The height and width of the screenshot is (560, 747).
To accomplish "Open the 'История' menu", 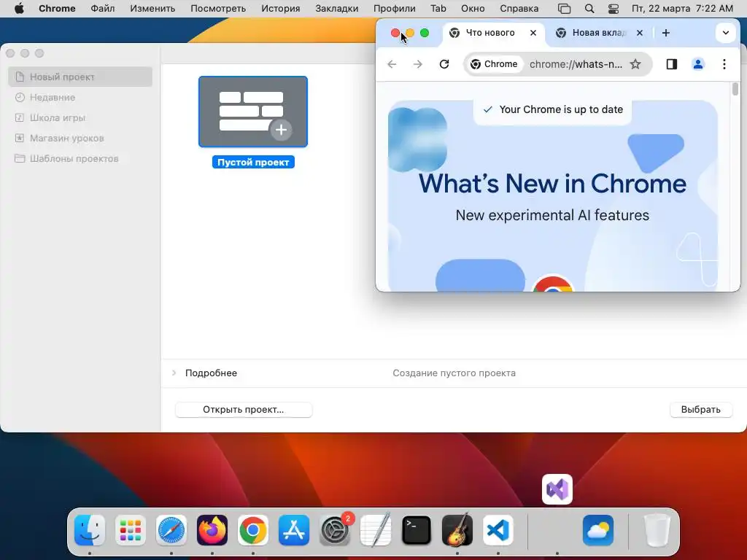I will (x=281, y=9).
